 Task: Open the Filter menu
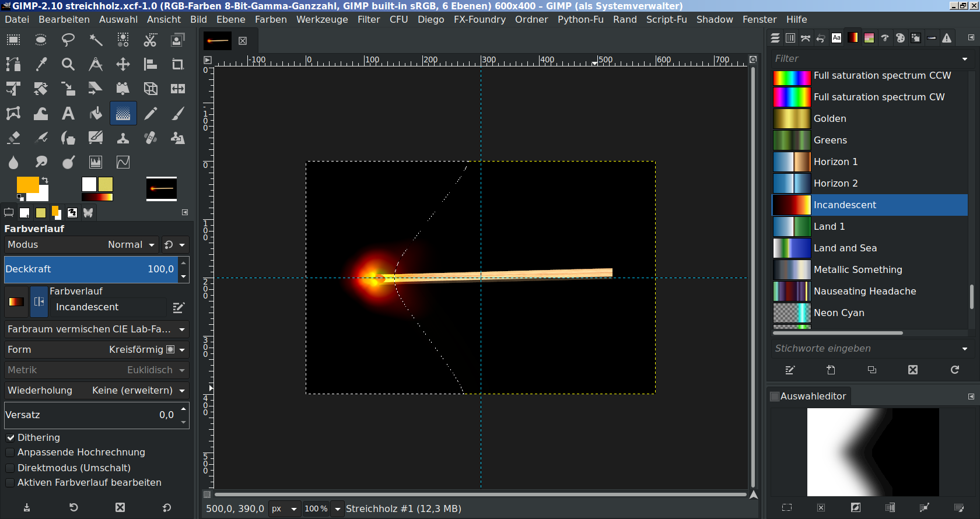point(369,19)
